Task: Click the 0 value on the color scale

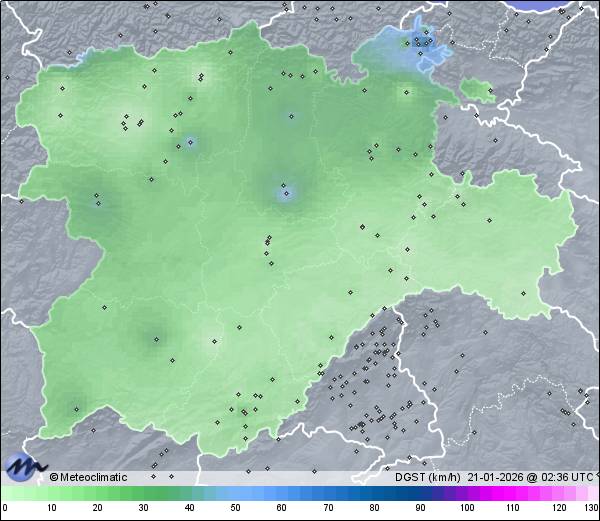Action: 5,508
